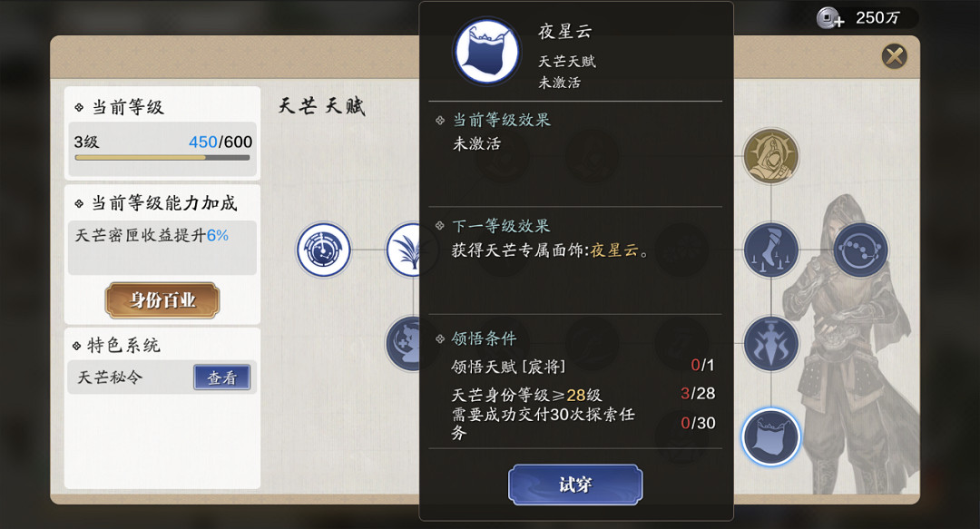
Task: Click the 天芒密匣收益提升6% bonus box
Action: pyautogui.click(x=162, y=248)
